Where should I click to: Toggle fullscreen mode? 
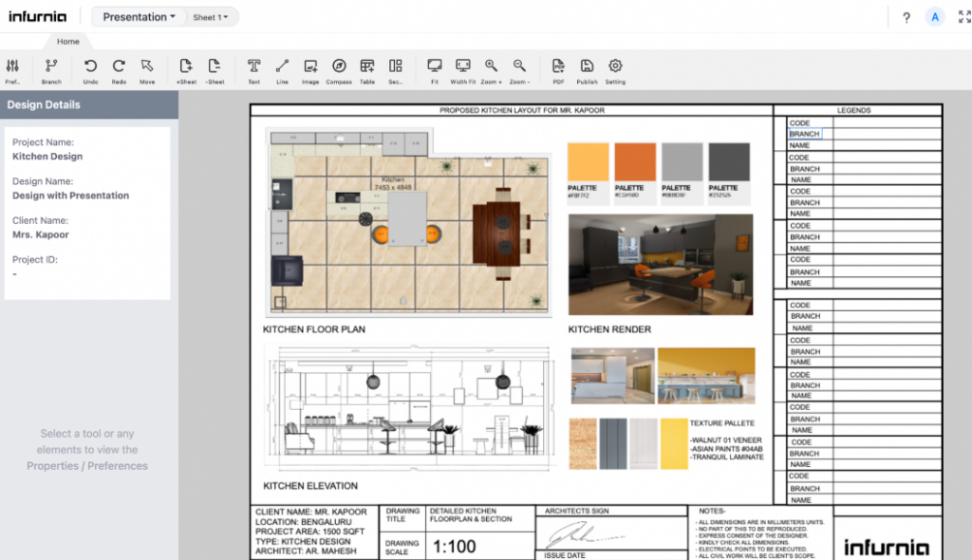(x=964, y=17)
